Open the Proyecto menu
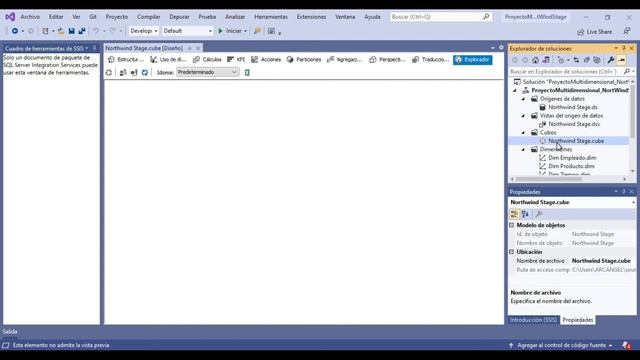640x360 pixels. (117, 17)
